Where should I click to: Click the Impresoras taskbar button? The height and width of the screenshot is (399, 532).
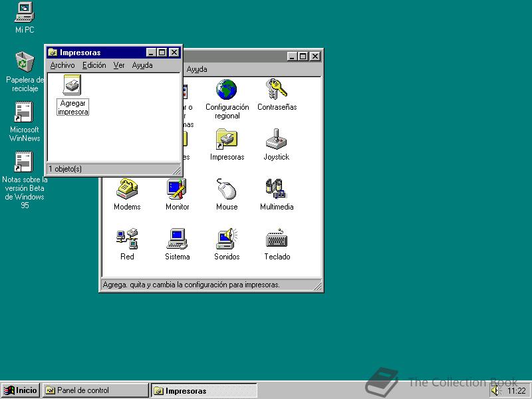[x=203, y=390]
